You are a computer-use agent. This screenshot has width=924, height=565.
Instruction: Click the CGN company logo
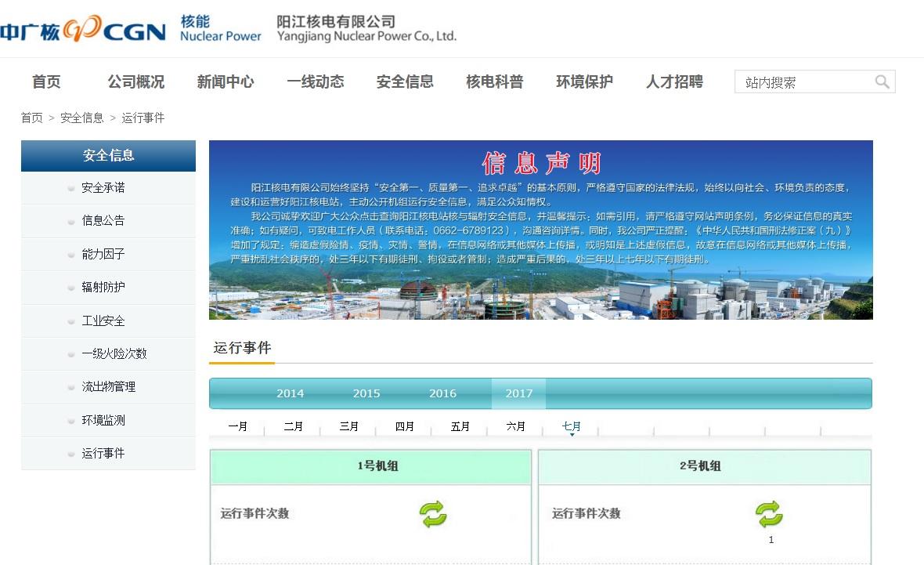coord(86,30)
